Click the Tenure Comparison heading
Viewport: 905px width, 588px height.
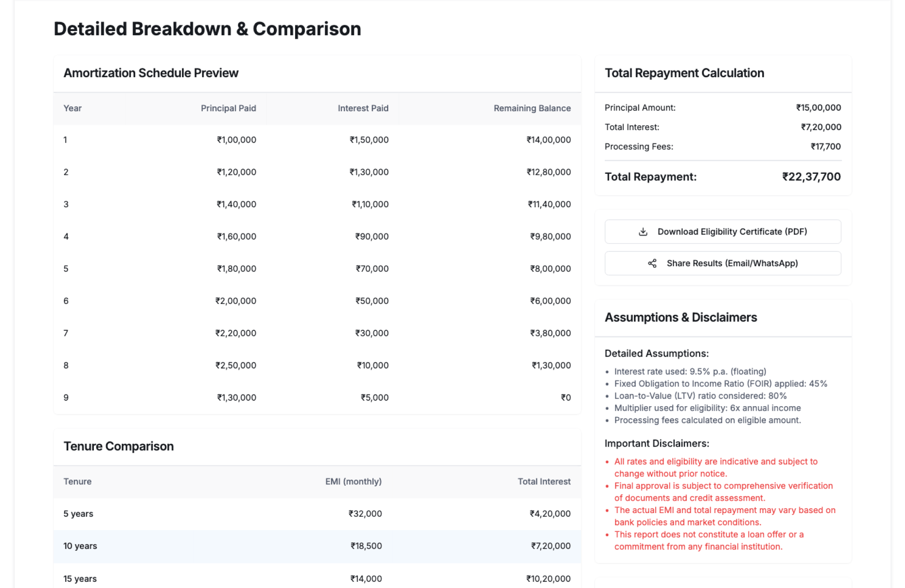point(119,446)
